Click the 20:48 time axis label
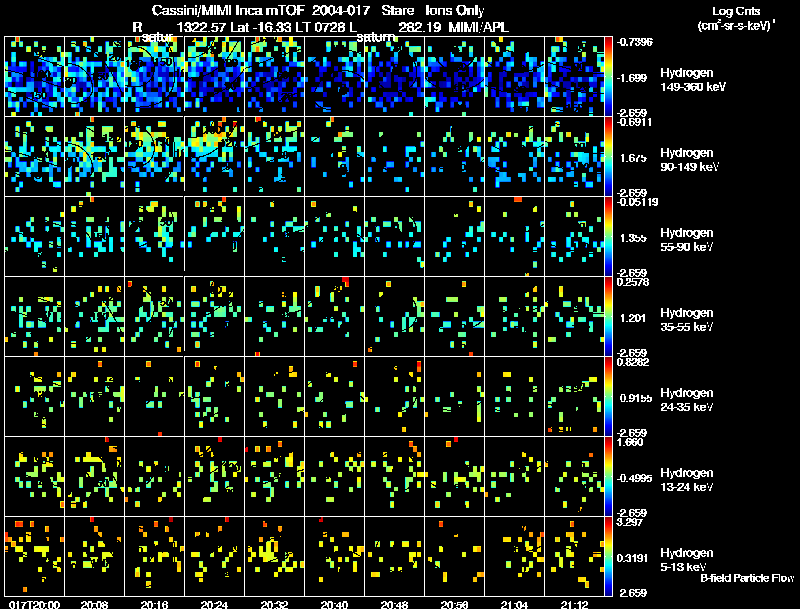The height and width of the screenshot is (609, 800). coord(394,604)
